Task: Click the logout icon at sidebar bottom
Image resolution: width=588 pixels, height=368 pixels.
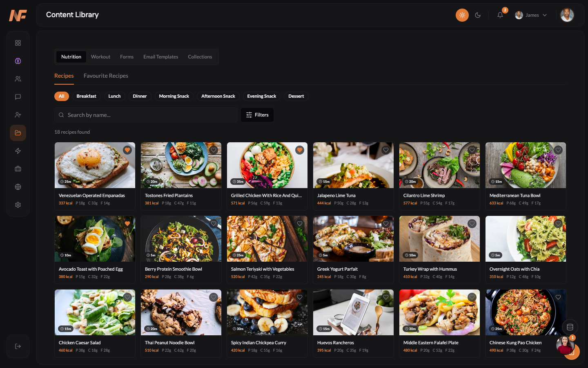Action: click(18, 346)
